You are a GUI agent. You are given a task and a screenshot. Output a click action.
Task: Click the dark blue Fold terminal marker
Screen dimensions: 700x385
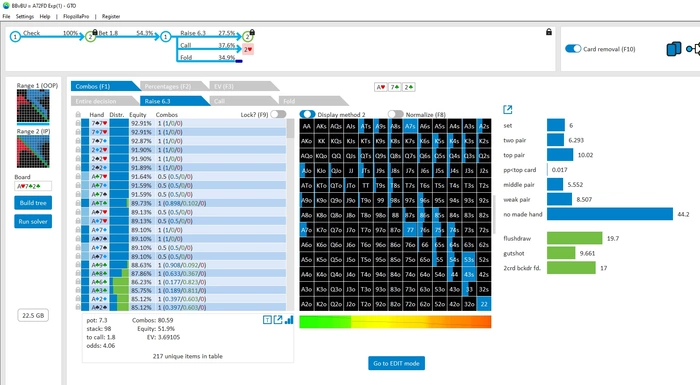(x=239, y=61)
